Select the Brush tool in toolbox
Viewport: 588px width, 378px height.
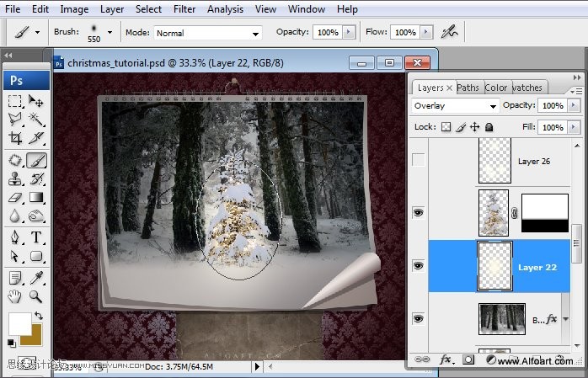[36, 160]
